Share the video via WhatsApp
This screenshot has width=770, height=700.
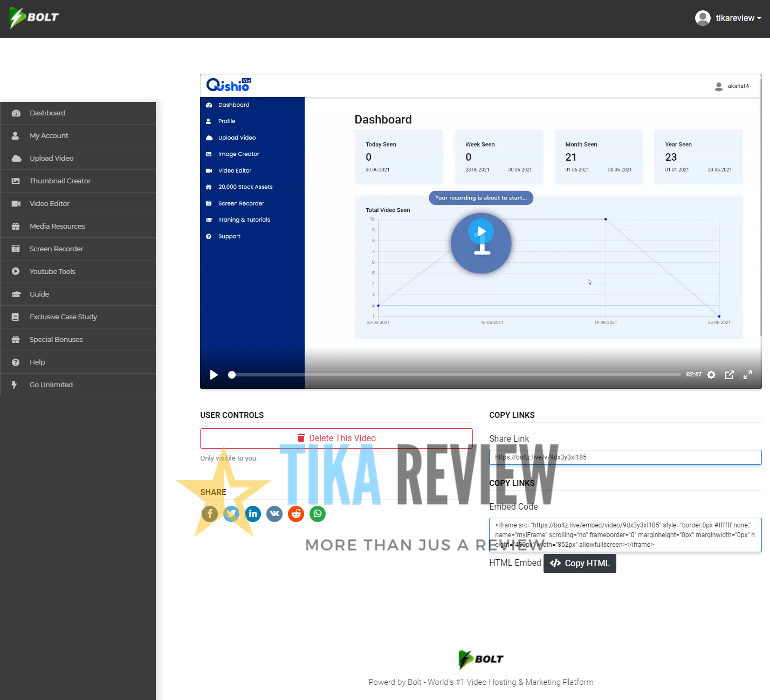[x=317, y=514]
